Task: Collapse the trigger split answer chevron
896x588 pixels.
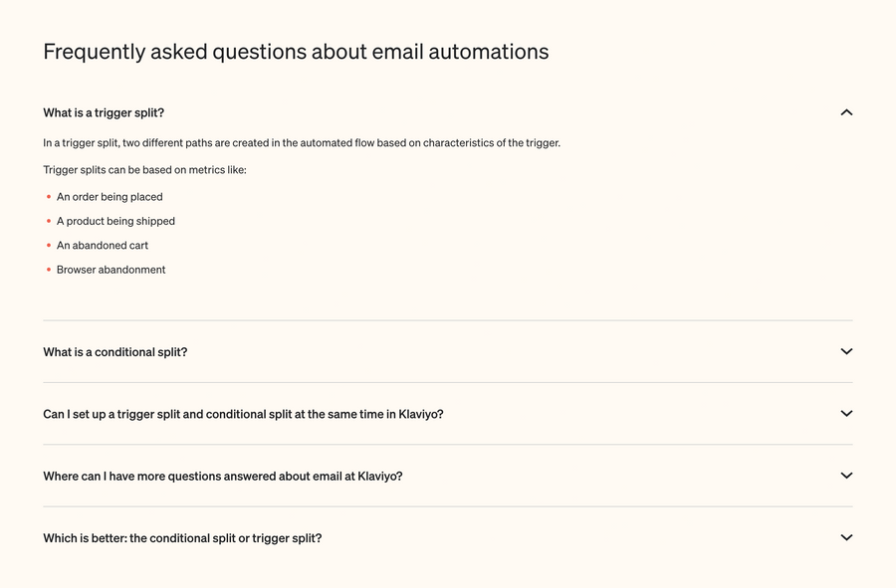Action: point(846,112)
